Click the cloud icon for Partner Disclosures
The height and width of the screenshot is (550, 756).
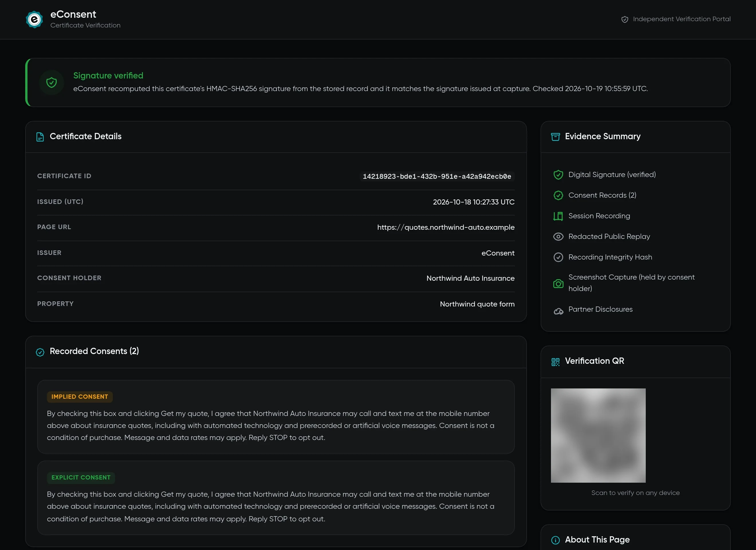558,311
